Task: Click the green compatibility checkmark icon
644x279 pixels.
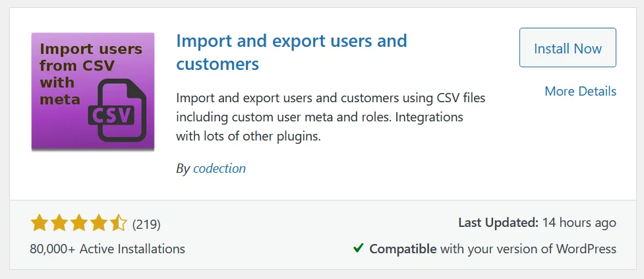Action: (359, 249)
